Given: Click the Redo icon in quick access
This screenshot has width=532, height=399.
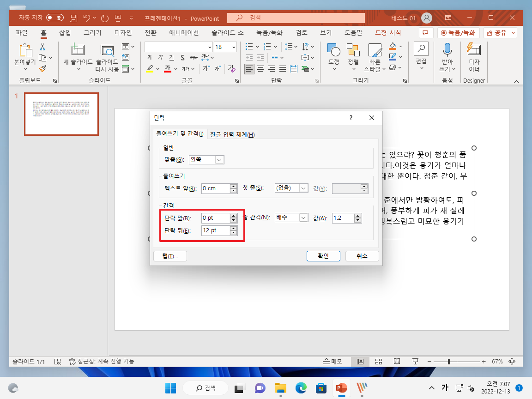Looking at the screenshot, I should [x=104, y=18].
